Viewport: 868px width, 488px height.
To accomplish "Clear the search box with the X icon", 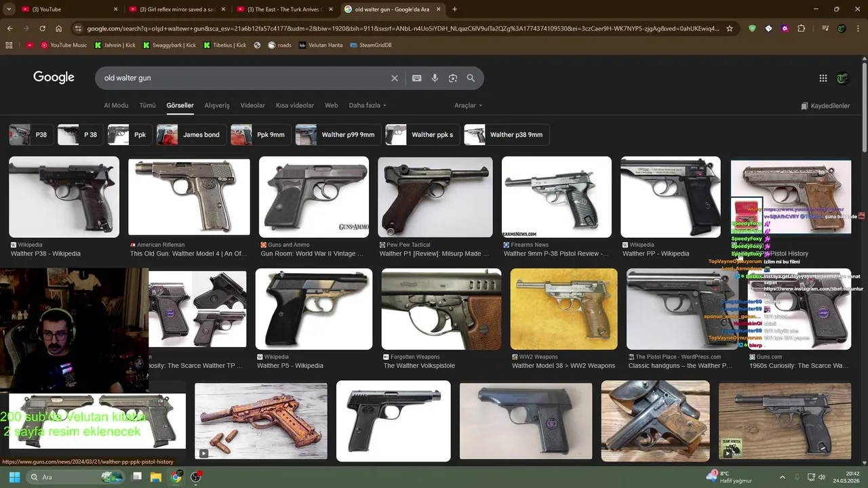I will pyautogui.click(x=395, y=78).
